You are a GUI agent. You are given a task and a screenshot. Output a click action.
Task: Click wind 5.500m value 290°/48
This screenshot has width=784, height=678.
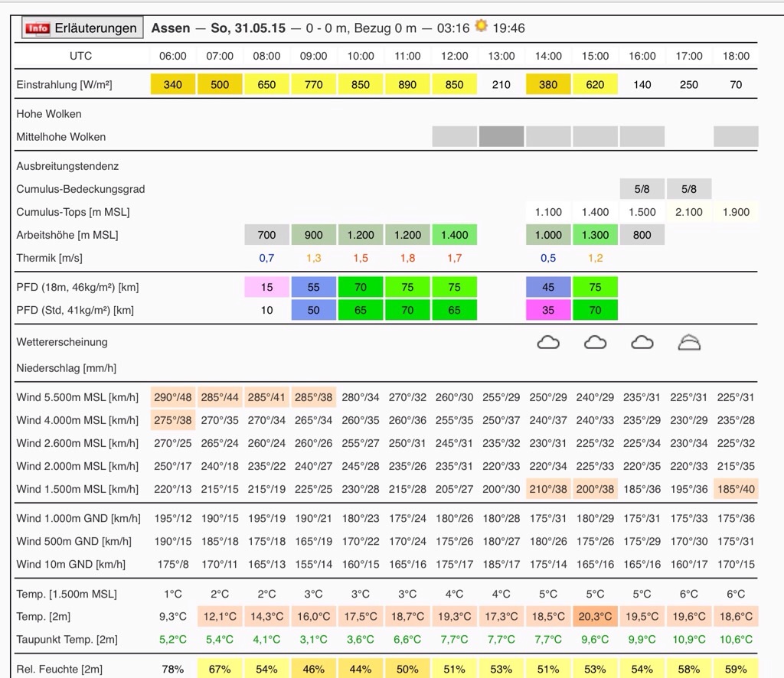[x=172, y=397]
